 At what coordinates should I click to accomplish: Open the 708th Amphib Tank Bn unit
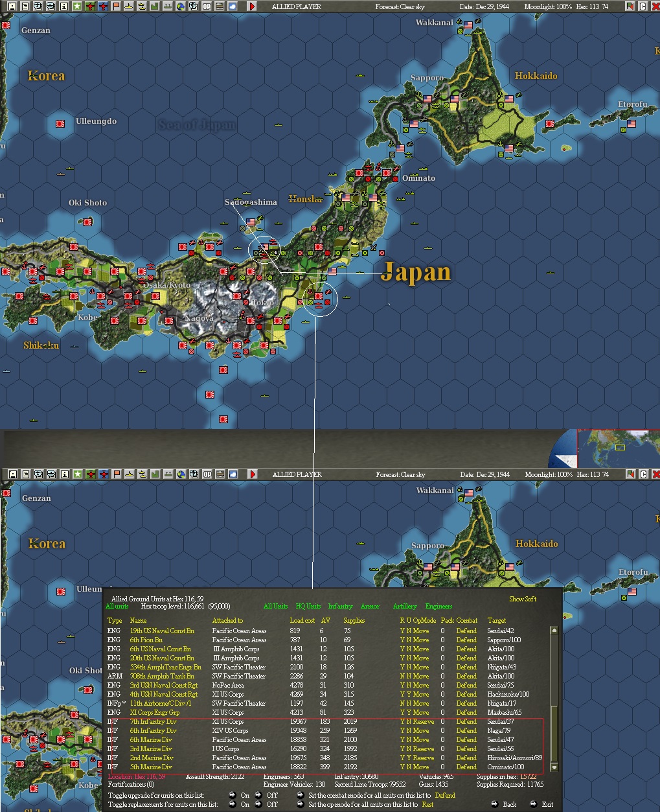point(161,676)
